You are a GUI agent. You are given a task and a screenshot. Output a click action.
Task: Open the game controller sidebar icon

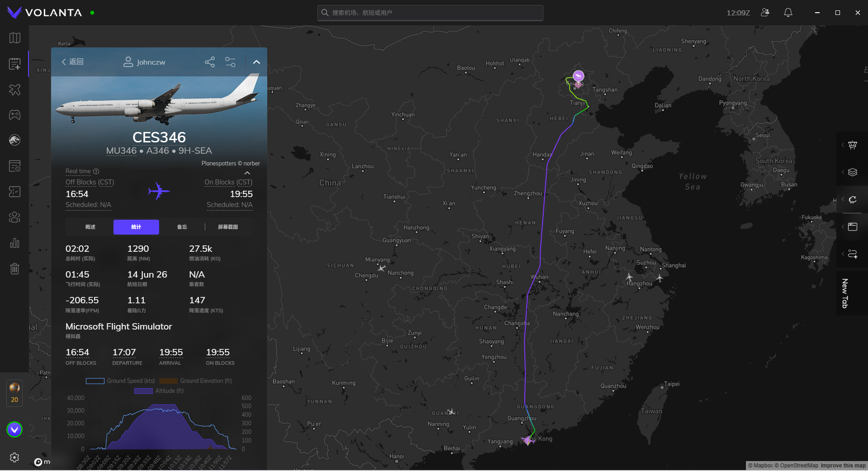click(x=14, y=115)
